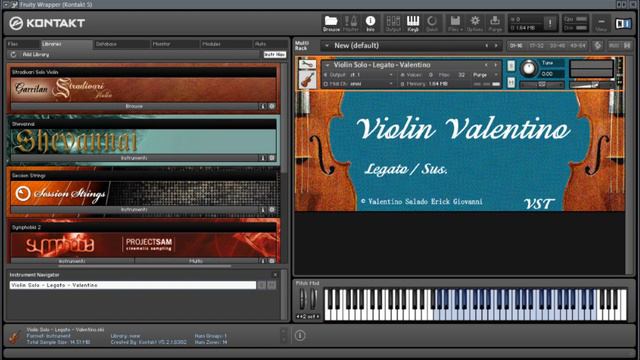640x360 pixels.
Task: Open Multis under Symphobia 2
Action: pyautogui.click(x=196, y=260)
